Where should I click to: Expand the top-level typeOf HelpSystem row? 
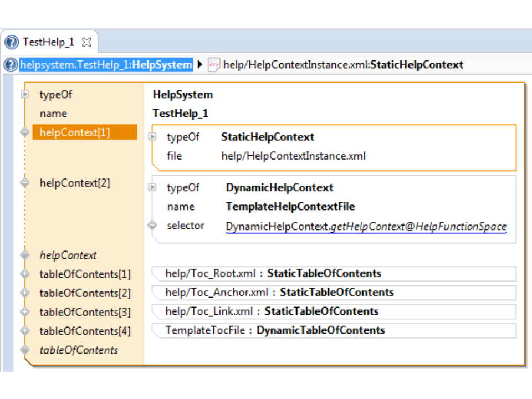(24, 95)
